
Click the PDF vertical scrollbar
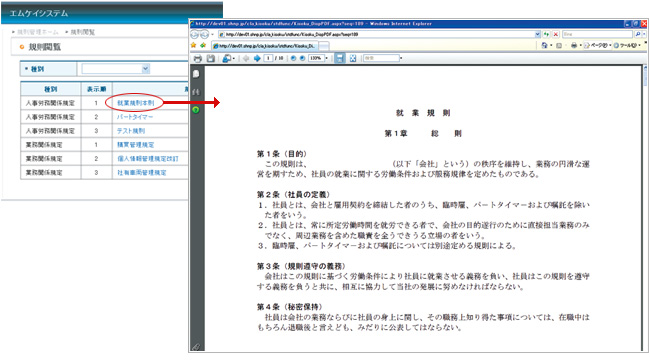pyautogui.click(x=645, y=207)
